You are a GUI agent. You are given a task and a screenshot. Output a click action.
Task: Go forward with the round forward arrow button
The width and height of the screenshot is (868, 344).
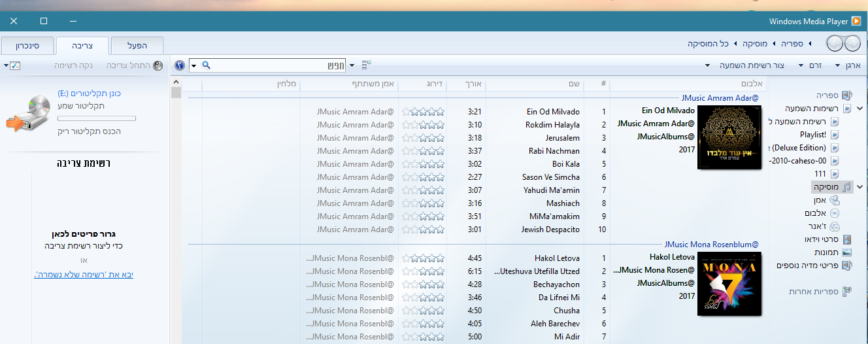(835, 44)
